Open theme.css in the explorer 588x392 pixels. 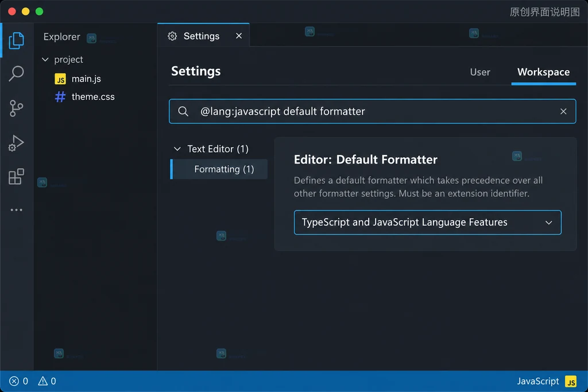(x=93, y=96)
